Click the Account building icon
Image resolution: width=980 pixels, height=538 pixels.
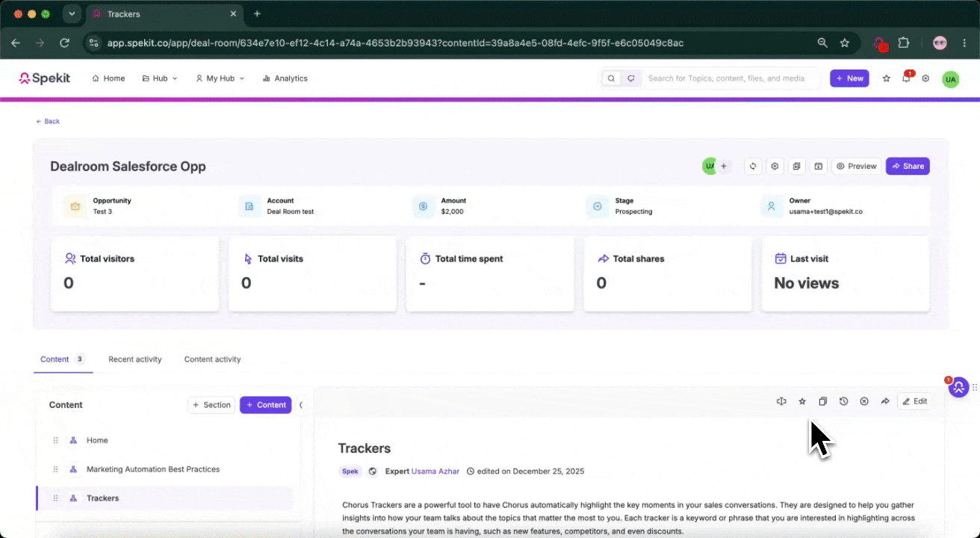[x=249, y=206]
